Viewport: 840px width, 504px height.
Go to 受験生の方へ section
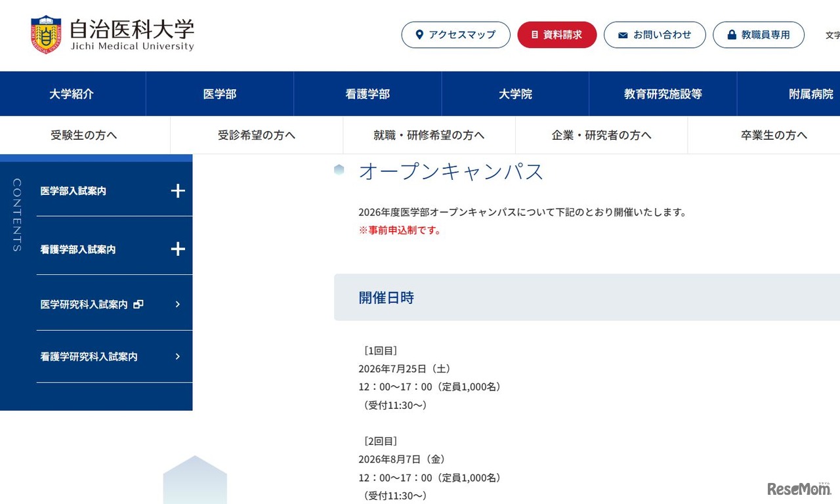point(84,135)
